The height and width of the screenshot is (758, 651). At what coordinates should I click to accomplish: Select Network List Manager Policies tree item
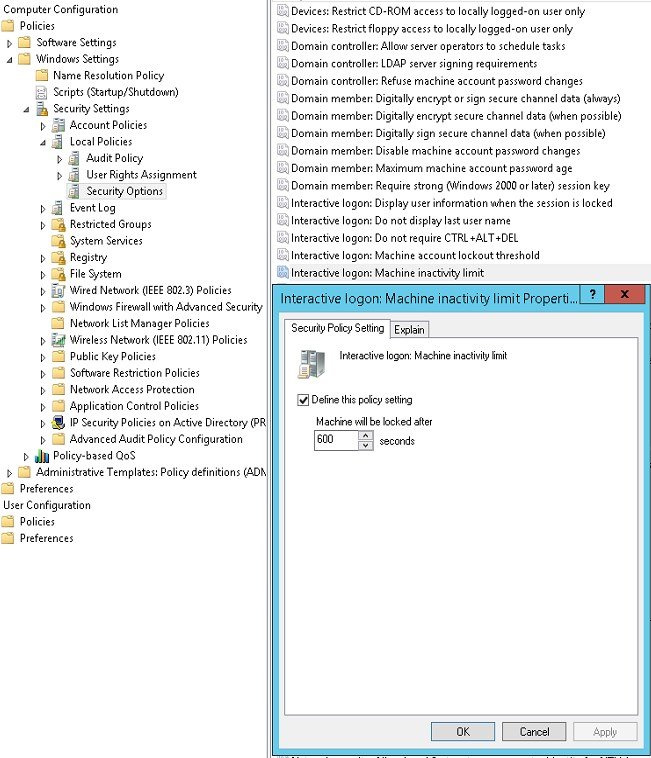(140, 323)
